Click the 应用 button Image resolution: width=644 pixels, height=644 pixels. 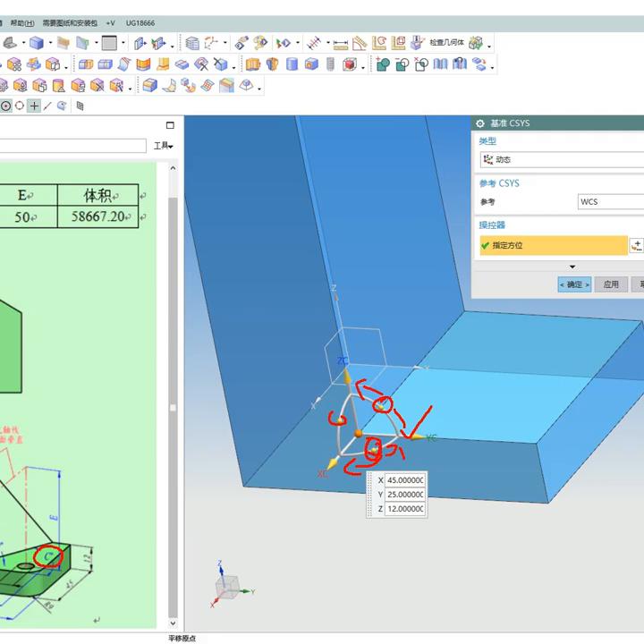coord(611,284)
